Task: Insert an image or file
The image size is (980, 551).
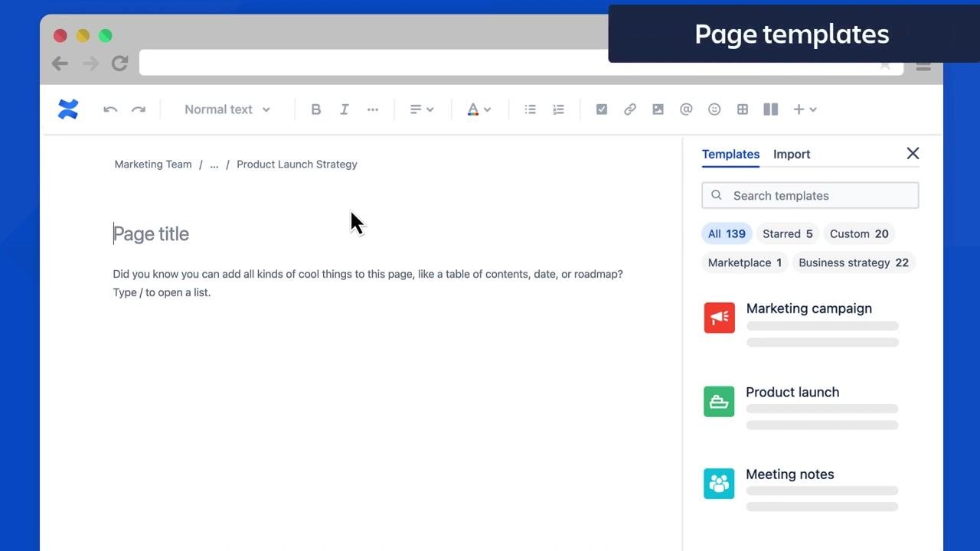Action: pyautogui.click(x=658, y=109)
